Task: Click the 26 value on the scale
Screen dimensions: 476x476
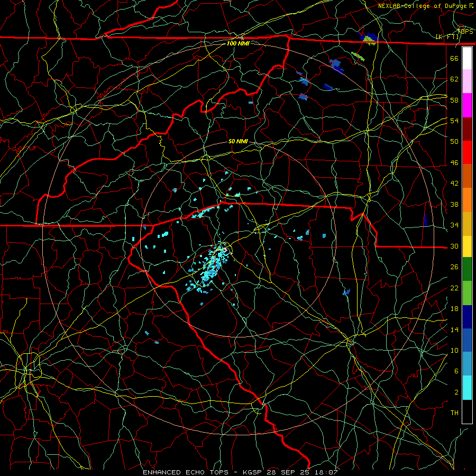Action: click(454, 267)
